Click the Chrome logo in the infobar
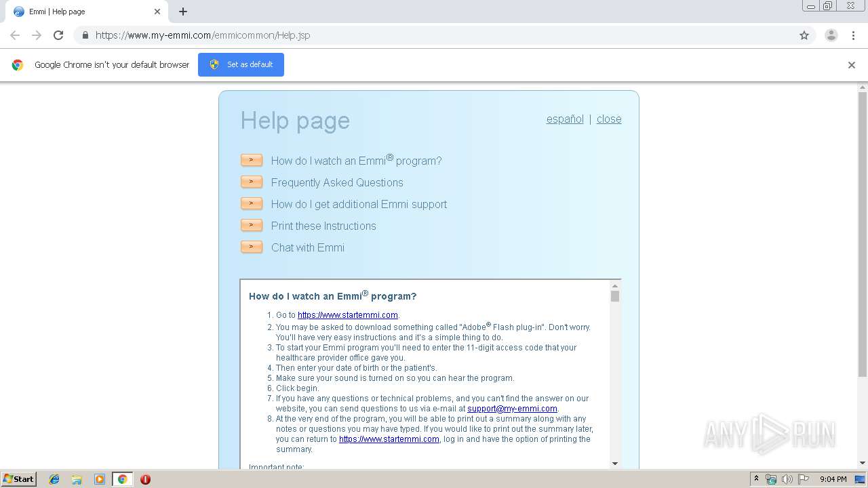Viewport: 868px width, 488px height. (x=18, y=65)
